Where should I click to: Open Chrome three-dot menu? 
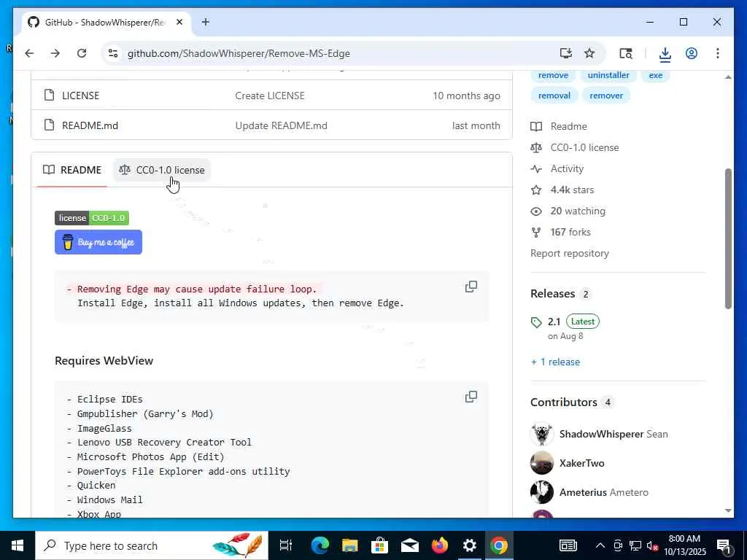[718, 53]
